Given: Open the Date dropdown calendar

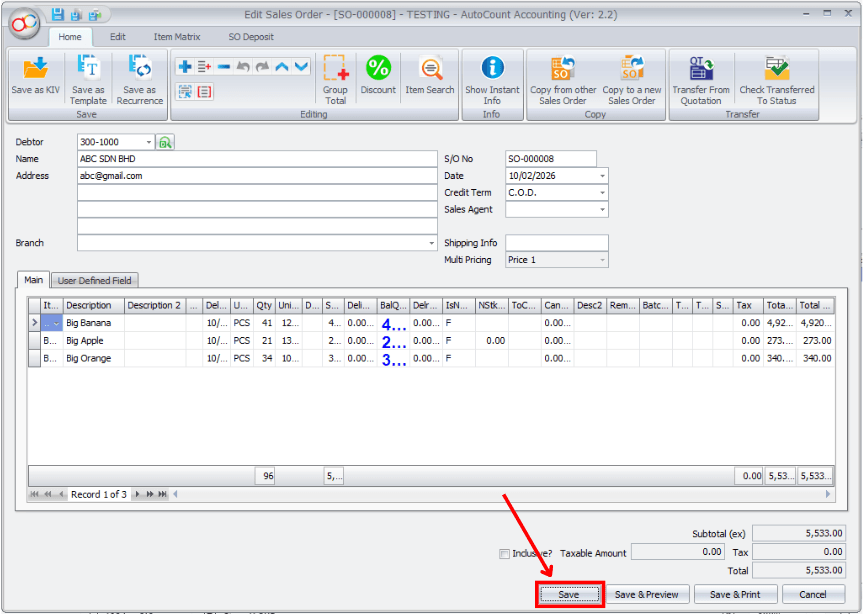Looking at the screenshot, I should 602,176.
